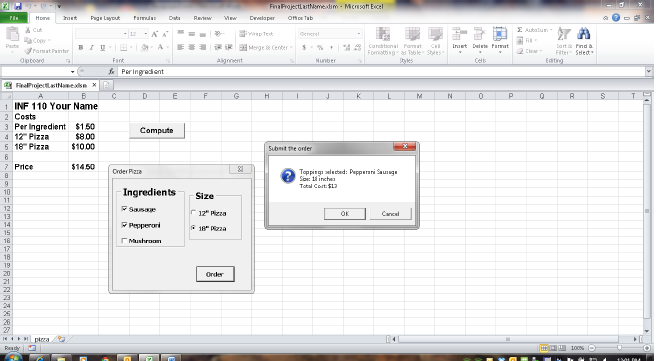Viewport: 671px width, 361px height.
Task: Apply Accounting dollar number format
Action: click(x=304, y=47)
